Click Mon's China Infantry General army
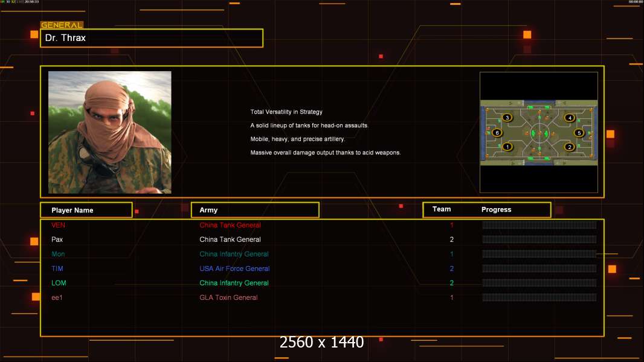The width and height of the screenshot is (644, 362). (234, 254)
